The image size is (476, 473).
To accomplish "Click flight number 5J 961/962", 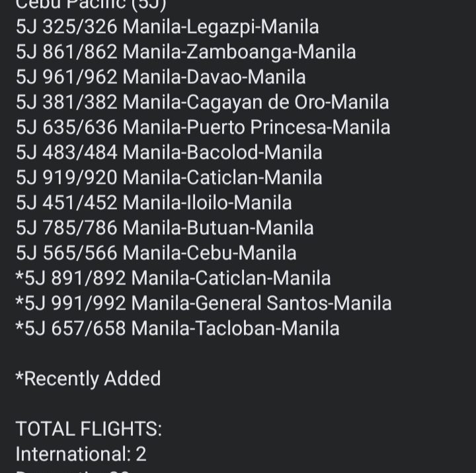I will [x=66, y=77].
